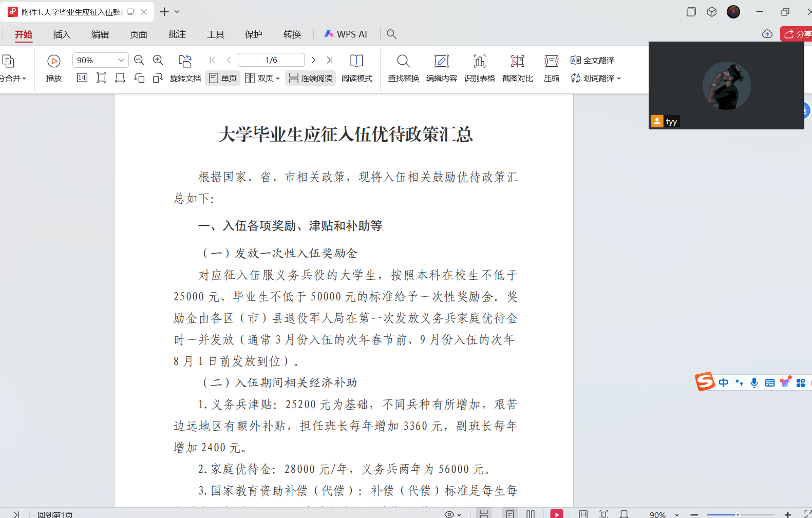This screenshot has width=812, height=518.
Task: Click the WPS AI button
Action: pos(346,34)
